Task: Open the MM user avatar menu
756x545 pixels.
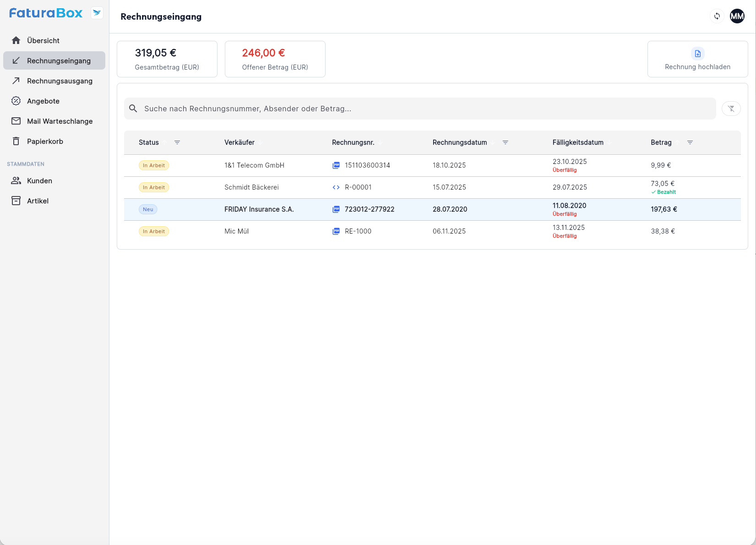Action: pos(737,16)
